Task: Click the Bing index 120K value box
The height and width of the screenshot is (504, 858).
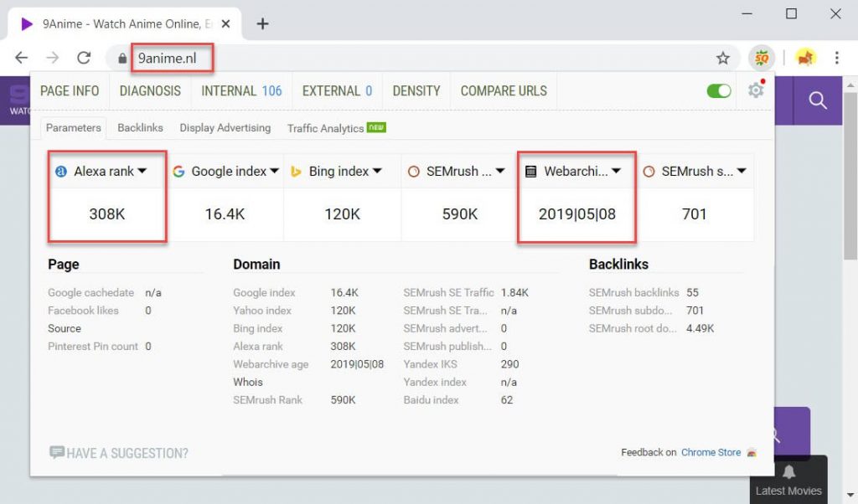Action: (343, 214)
